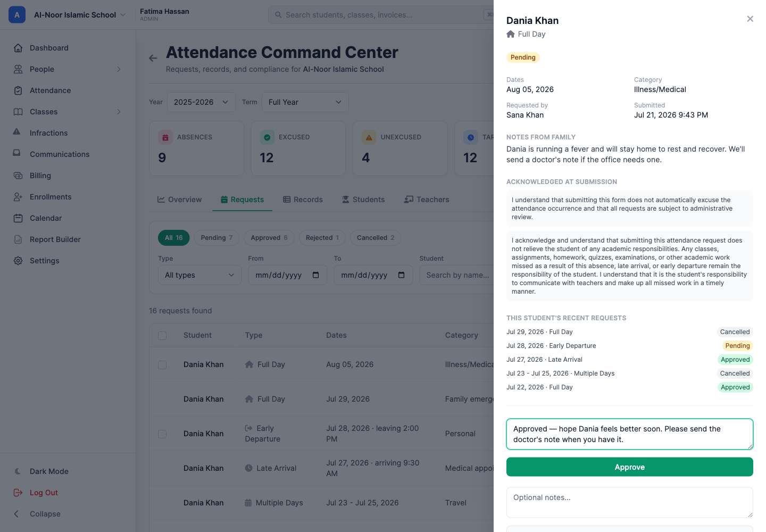
Task: Expand the Classes submenu chevron
Action: 119,112
